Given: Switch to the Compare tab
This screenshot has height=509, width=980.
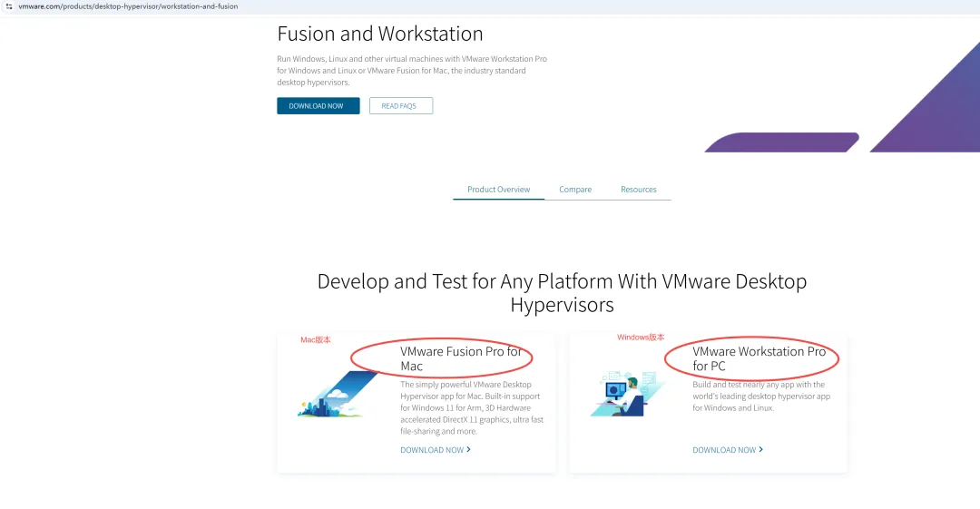Looking at the screenshot, I should [575, 189].
